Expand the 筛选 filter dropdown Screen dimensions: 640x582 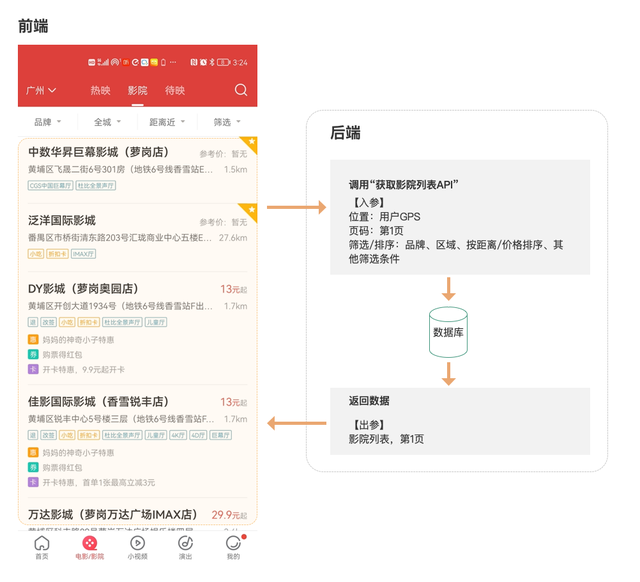(x=227, y=122)
